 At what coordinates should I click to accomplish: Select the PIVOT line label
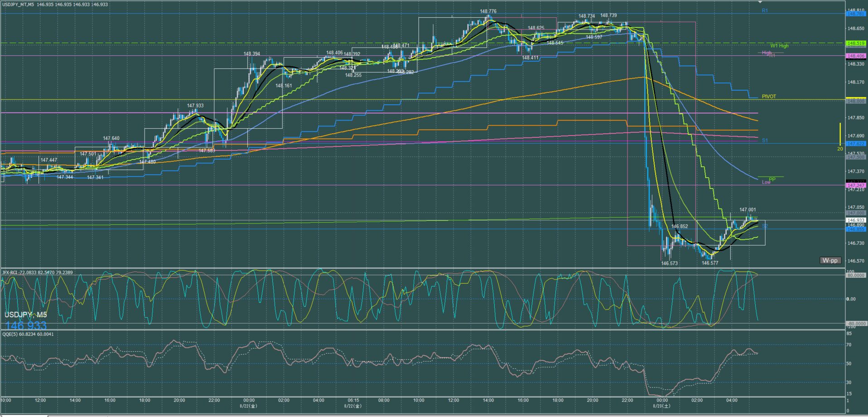click(769, 97)
